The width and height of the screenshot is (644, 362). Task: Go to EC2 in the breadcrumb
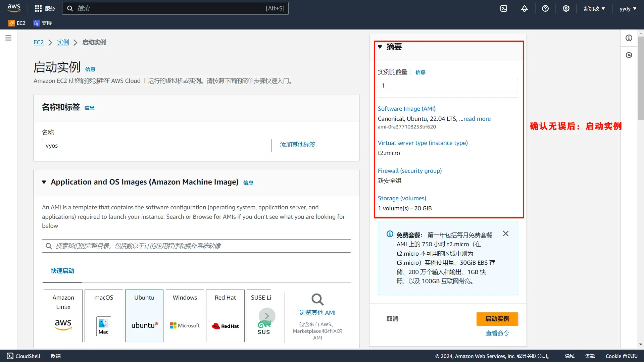tap(39, 42)
